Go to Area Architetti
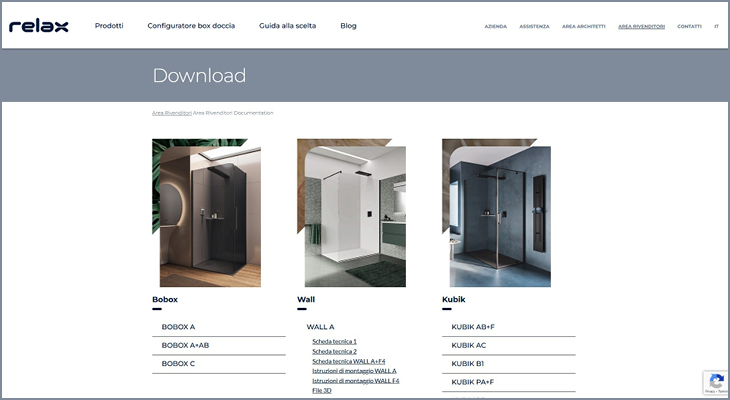Viewport: 730px width, 400px height. pos(583,27)
